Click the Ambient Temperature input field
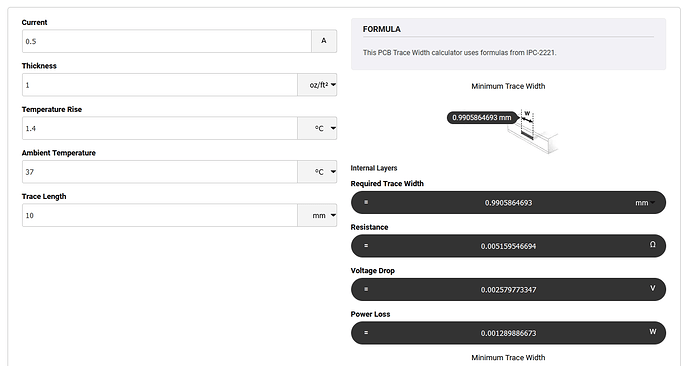Viewport: 690px width, 366px height. 160,172
